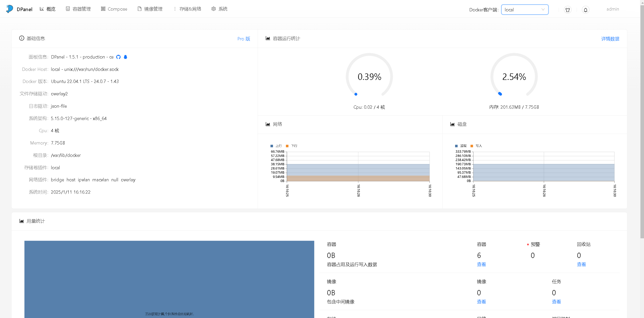Click the t-shirt theme icon in top bar
This screenshot has width=644, height=318.
(x=568, y=10)
